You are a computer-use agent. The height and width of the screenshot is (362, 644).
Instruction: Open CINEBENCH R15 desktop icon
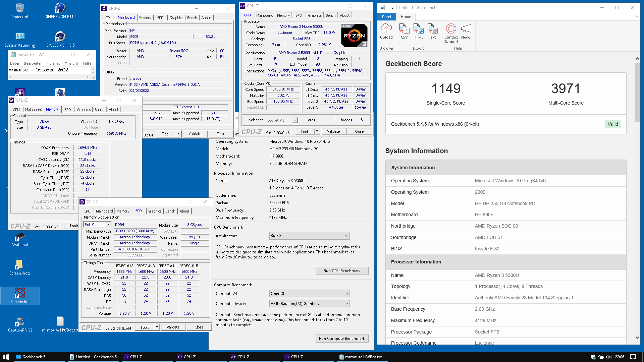(x=60, y=39)
